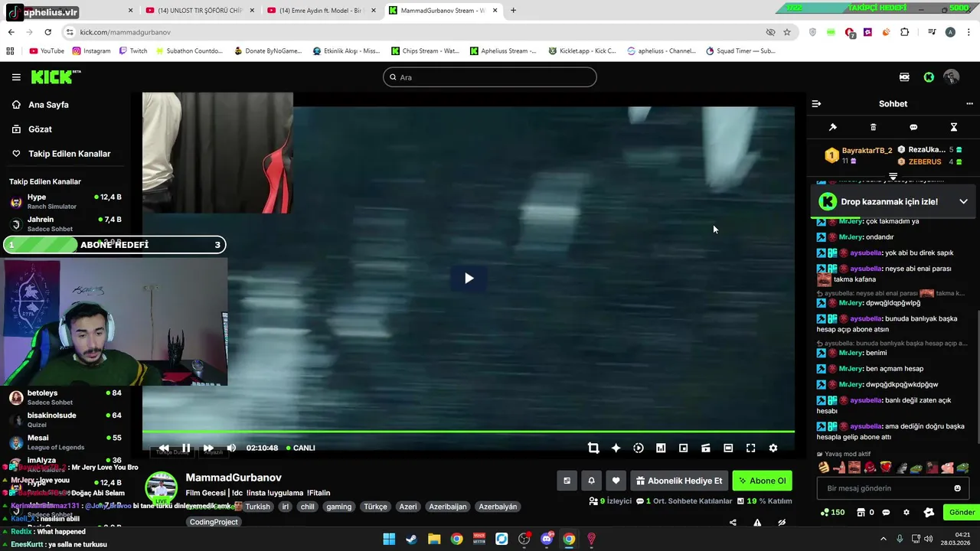Open the hamburger menu beside Kick logo

16,77
